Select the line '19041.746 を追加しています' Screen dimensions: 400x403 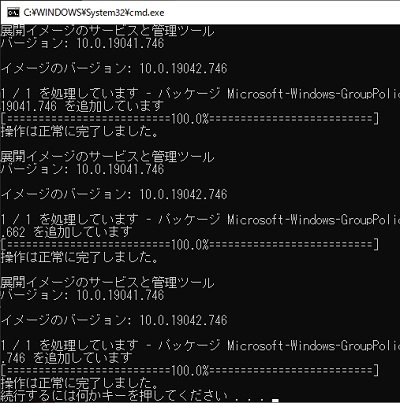click(82, 106)
